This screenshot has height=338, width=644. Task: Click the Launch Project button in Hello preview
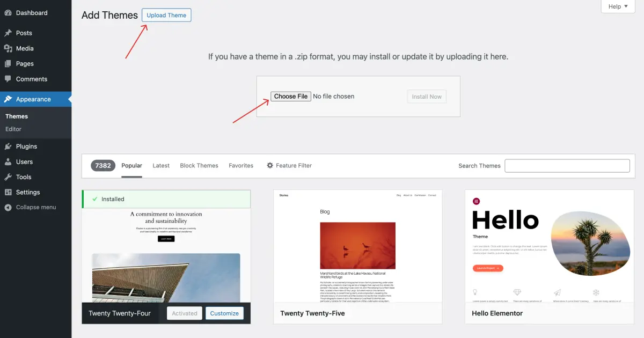(488, 268)
